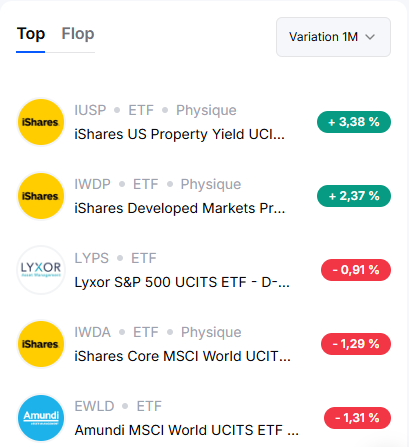Select the Top tab
This screenshot has height=447, width=409.
31,34
